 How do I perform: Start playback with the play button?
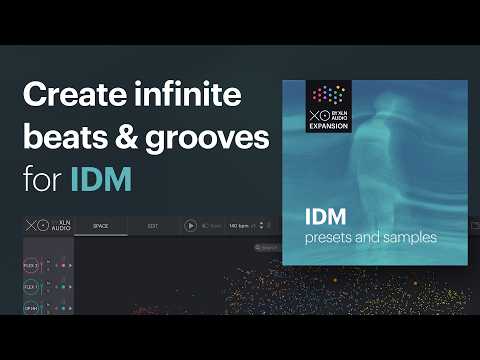click(x=190, y=226)
